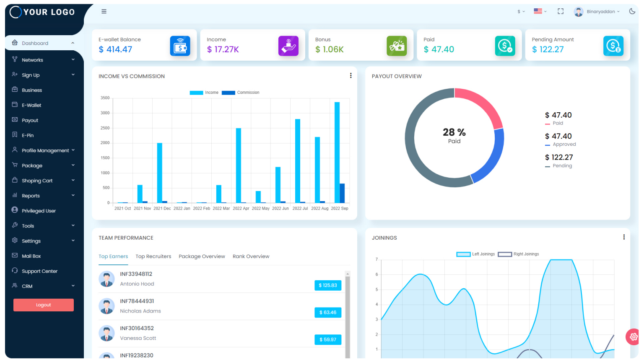Screen dimensions: 644x362
Task: Select the Rank Overview tab
Action: [x=251, y=256]
